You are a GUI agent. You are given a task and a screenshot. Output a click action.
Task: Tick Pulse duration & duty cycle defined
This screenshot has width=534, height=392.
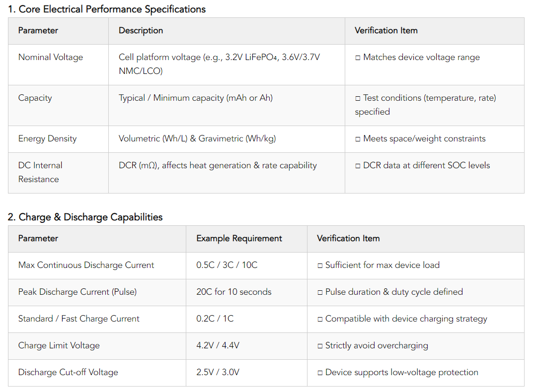pos(320,292)
